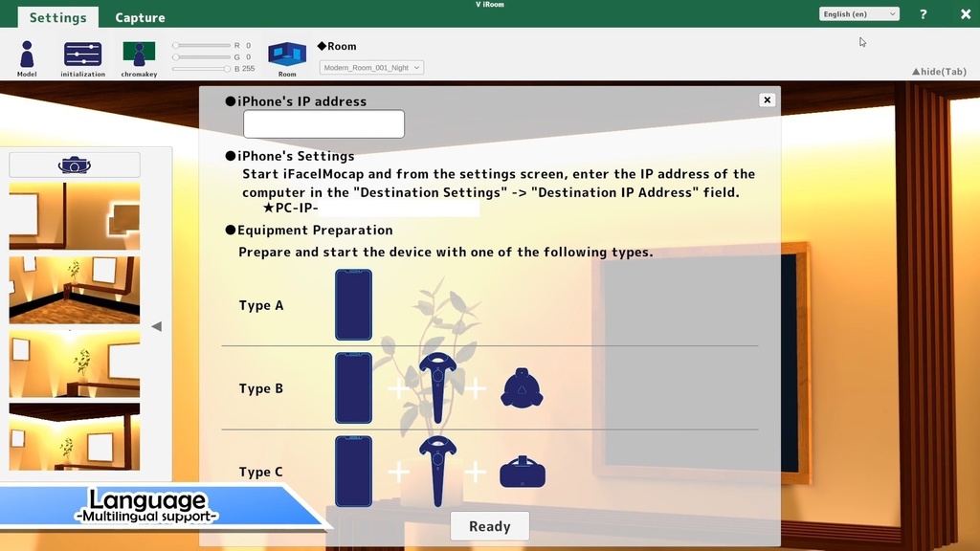This screenshot has height=551, width=980.
Task: Open help via the question mark icon
Action: (x=922, y=14)
